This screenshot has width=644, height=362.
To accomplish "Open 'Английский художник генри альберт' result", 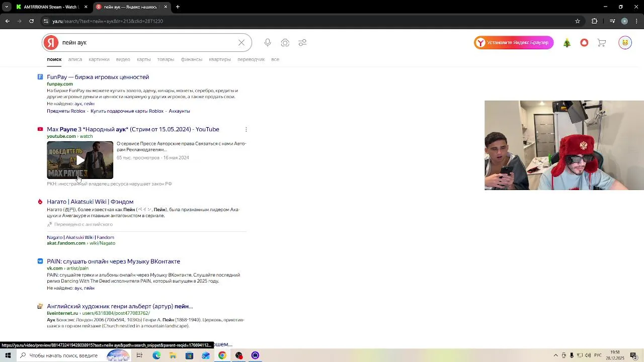I will (120, 306).
